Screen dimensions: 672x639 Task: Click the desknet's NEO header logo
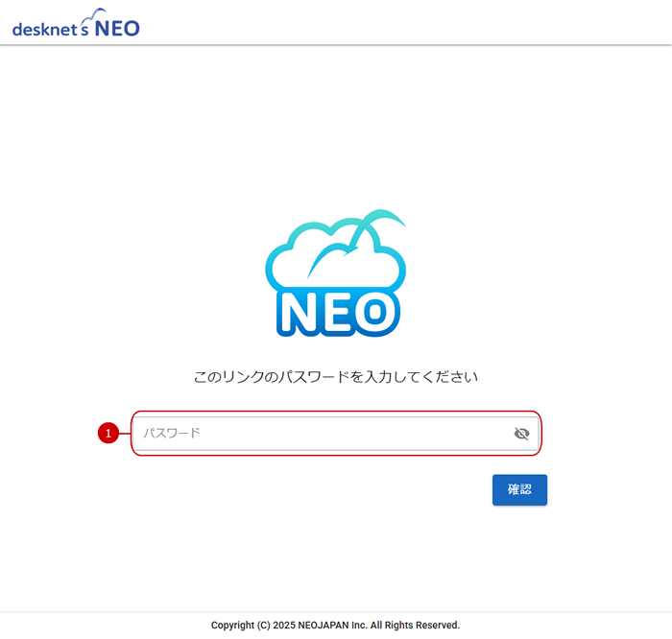click(76, 23)
